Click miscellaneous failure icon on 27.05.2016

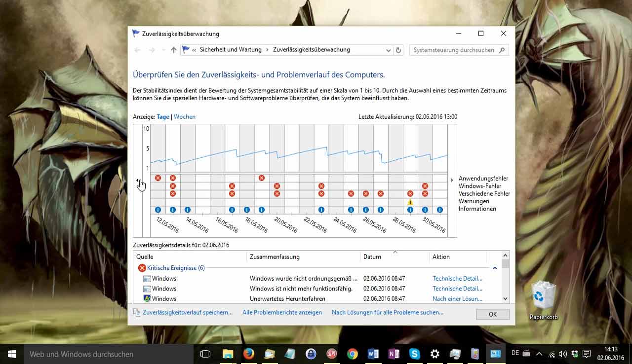[381, 194]
